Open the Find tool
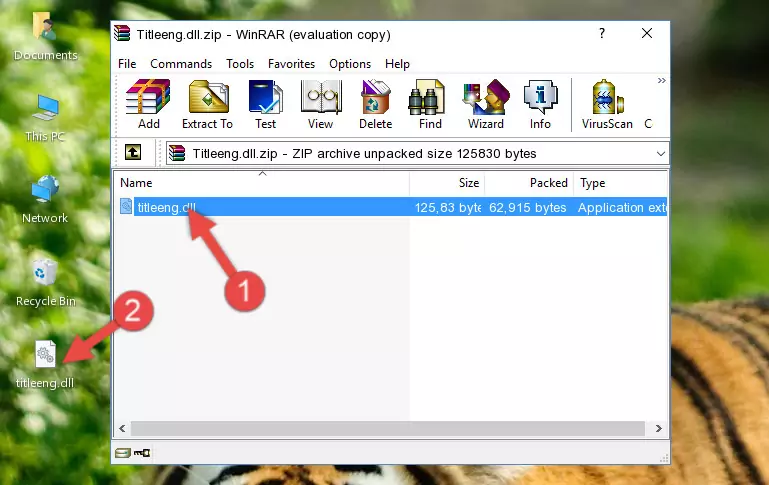Viewport: 769px width, 485px height. pos(430,104)
